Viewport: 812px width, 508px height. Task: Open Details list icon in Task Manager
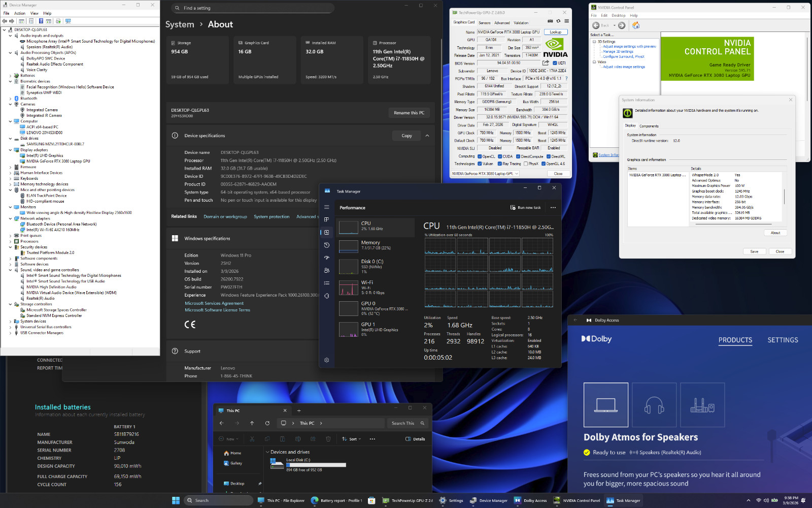(327, 283)
